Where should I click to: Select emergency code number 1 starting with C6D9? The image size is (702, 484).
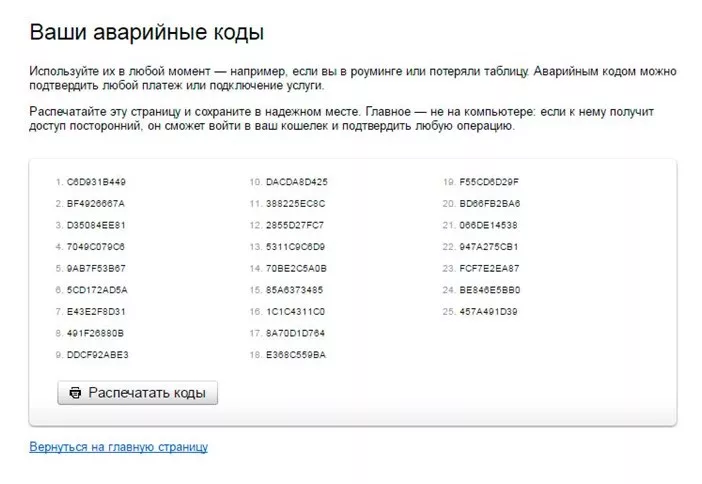click(96, 182)
